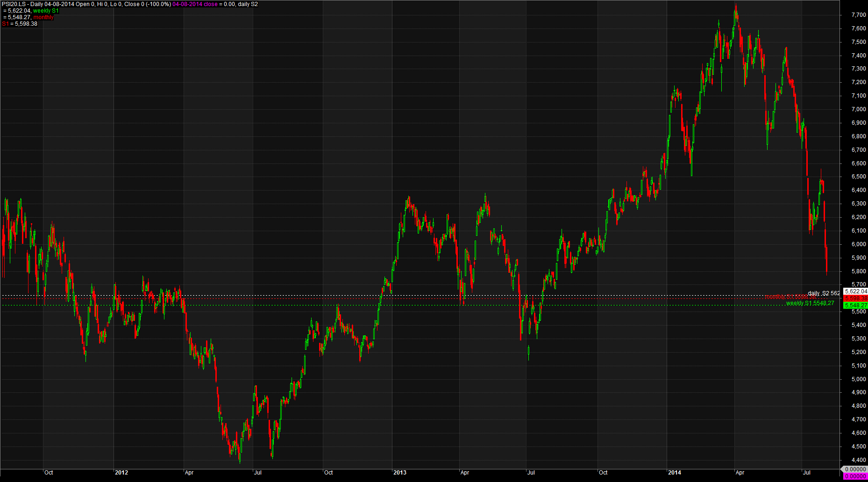Click the 7,500 price axis label
Screen dimensions: 868x482
[859, 42]
